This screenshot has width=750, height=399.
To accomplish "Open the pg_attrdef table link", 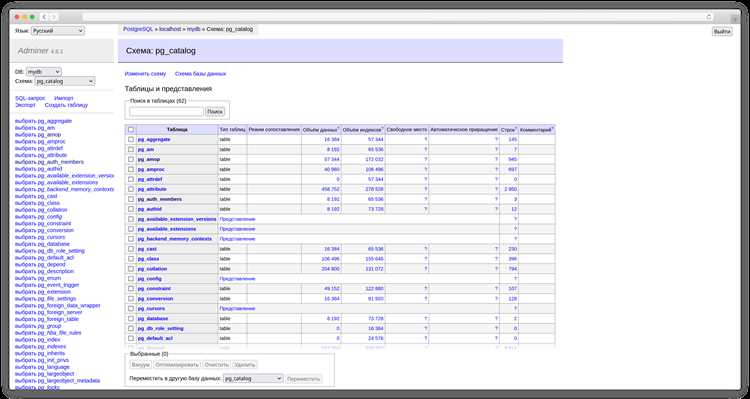I will click(150, 179).
